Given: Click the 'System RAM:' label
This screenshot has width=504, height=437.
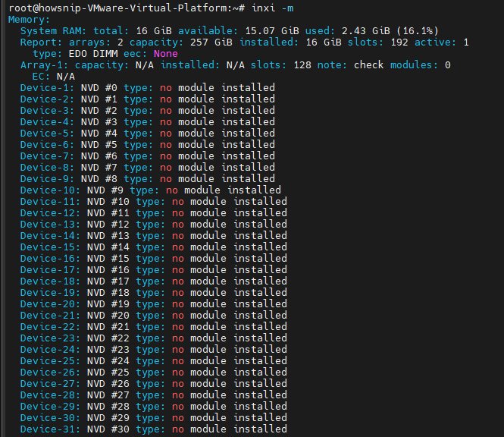Looking at the screenshot, I should click(54, 31).
